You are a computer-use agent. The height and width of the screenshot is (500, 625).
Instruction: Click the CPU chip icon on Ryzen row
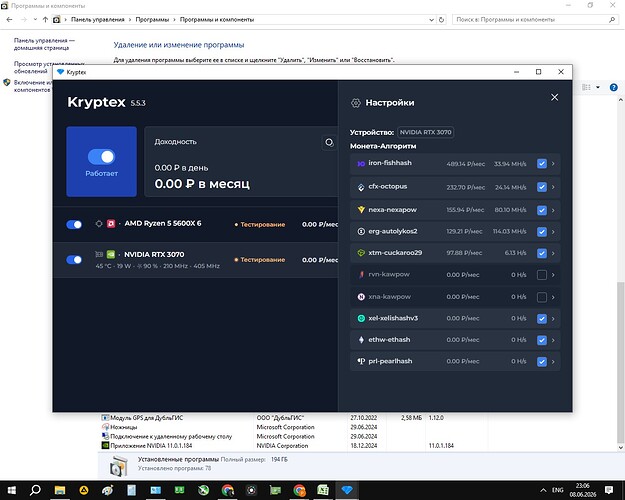coord(99,224)
